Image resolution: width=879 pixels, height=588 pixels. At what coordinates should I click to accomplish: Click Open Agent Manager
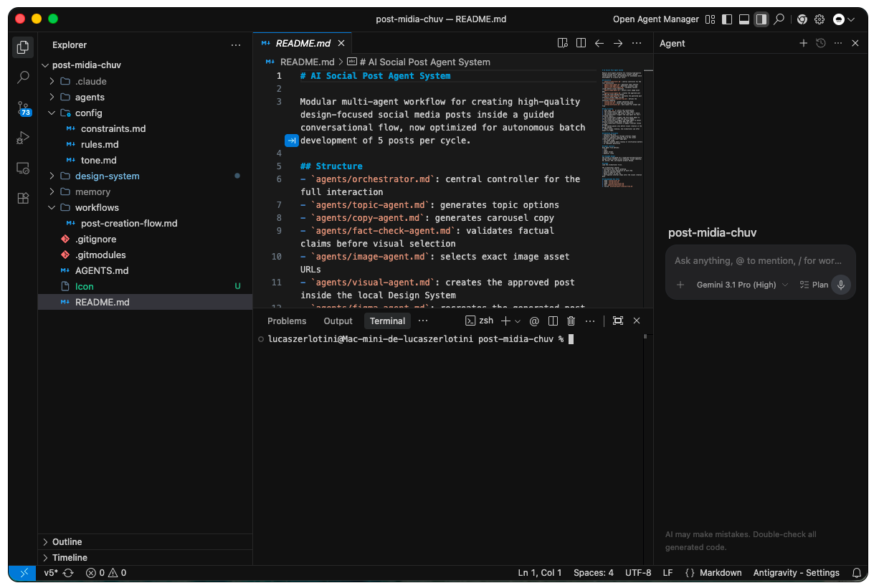click(656, 19)
